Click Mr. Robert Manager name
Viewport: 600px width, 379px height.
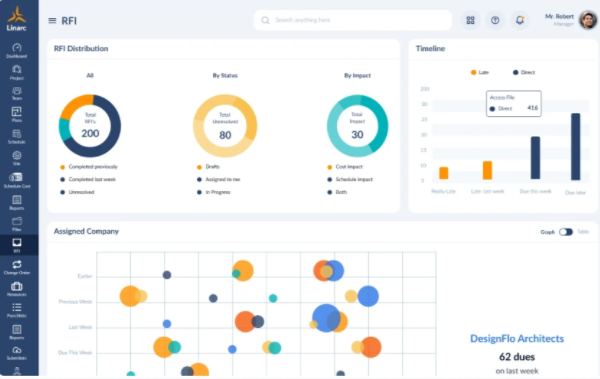pos(559,20)
